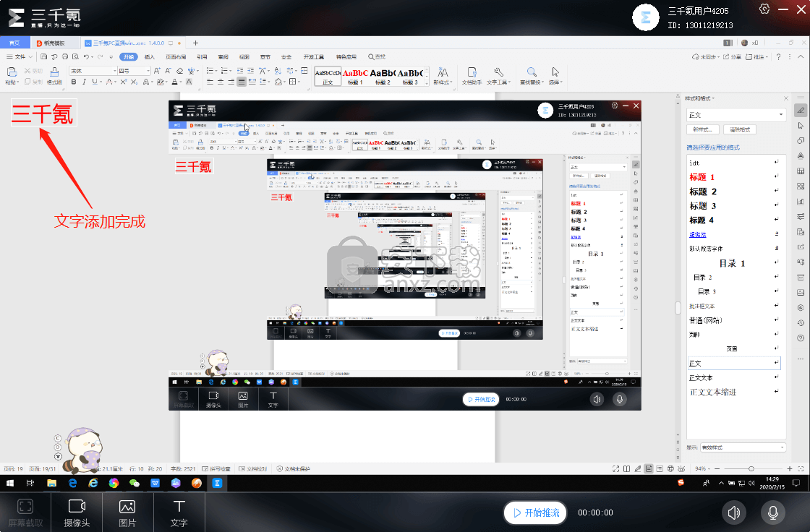Open the 查找替换 tool
The width and height of the screenshot is (810, 532).
click(x=532, y=76)
